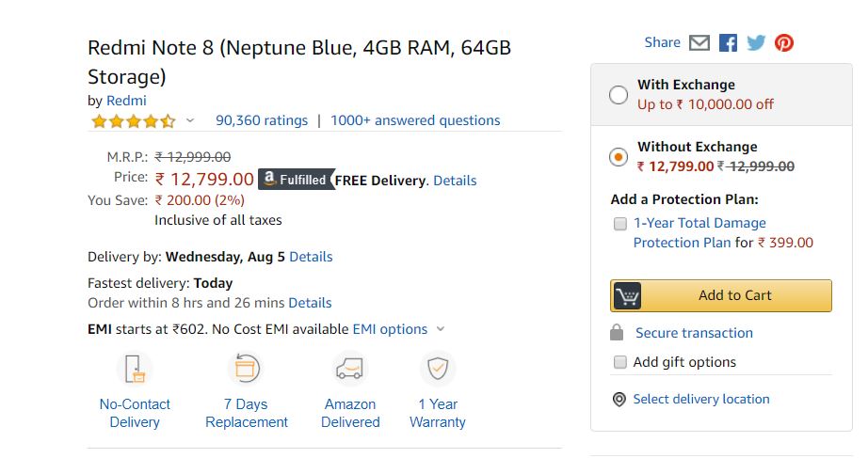
Task: Select the With Exchange radio option
Action: point(619,95)
